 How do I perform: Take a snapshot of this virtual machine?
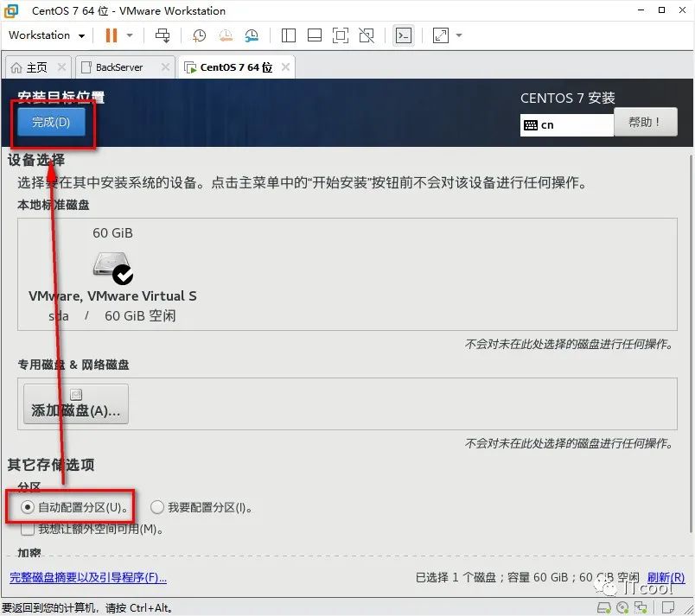200,35
